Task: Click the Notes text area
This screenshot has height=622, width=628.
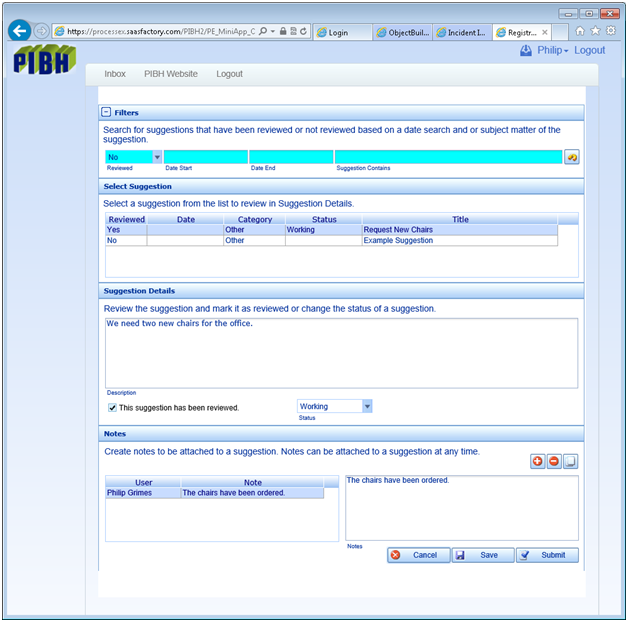Action: pos(462,508)
